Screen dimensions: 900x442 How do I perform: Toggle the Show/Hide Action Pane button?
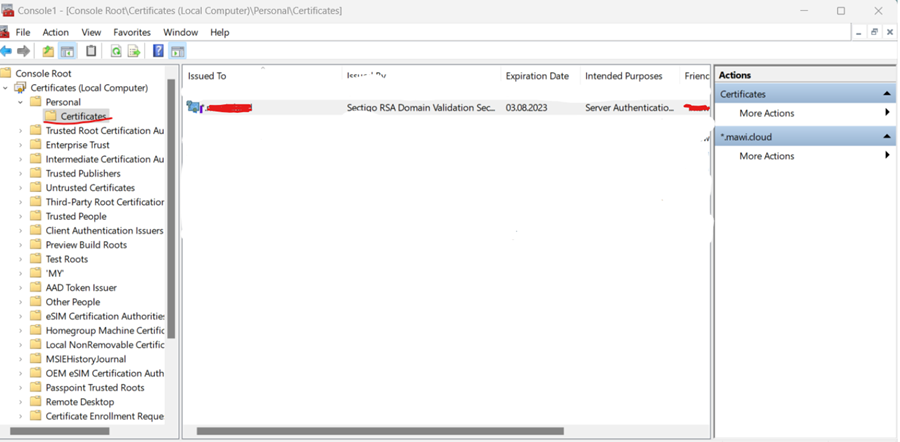(178, 51)
